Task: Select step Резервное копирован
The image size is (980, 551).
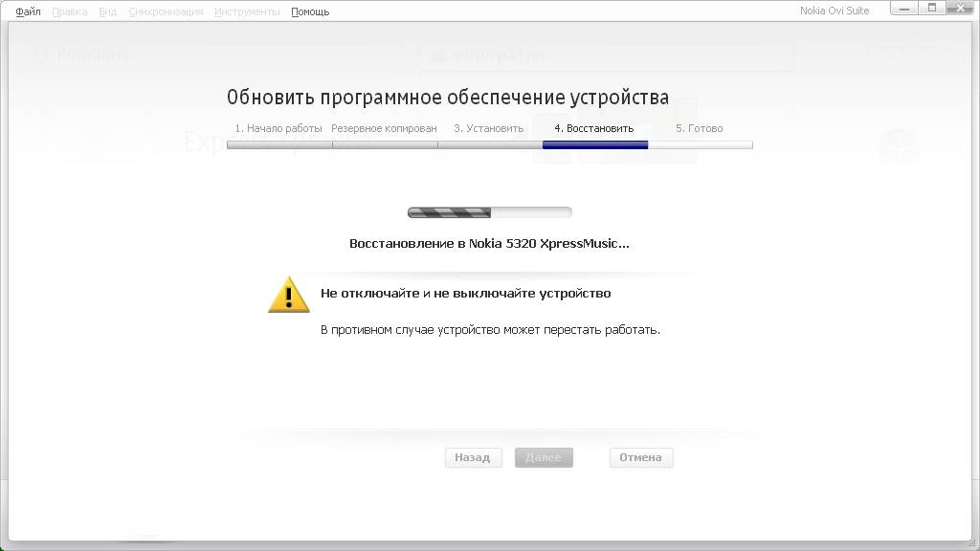Action: pos(384,128)
